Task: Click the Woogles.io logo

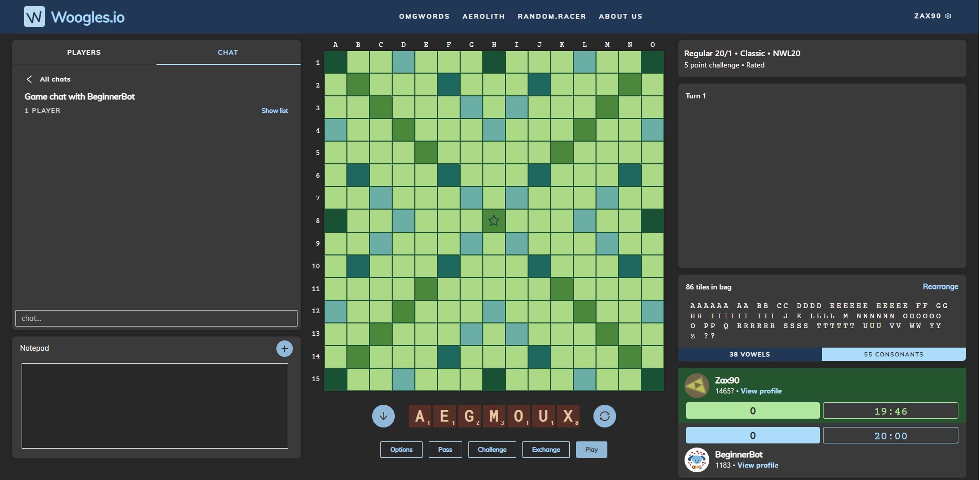Action: pos(74,16)
